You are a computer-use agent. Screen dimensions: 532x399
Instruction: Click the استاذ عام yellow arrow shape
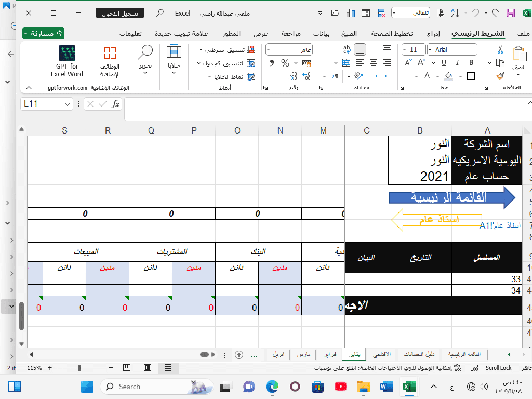(436, 220)
